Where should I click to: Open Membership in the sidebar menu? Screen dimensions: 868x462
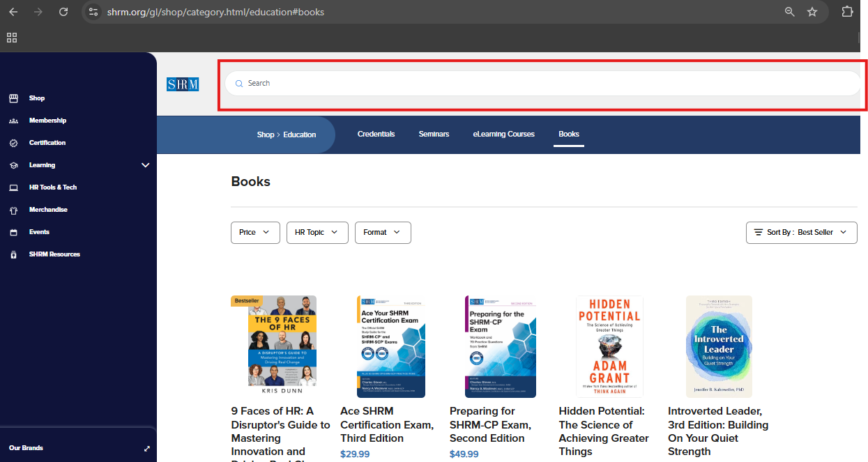pos(47,121)
